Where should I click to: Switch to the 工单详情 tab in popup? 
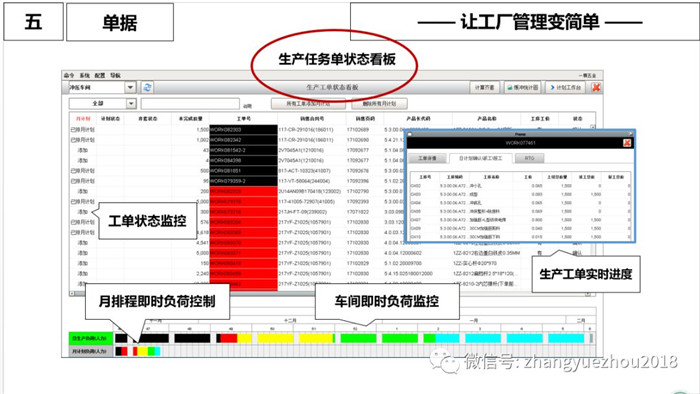(427, 158)
